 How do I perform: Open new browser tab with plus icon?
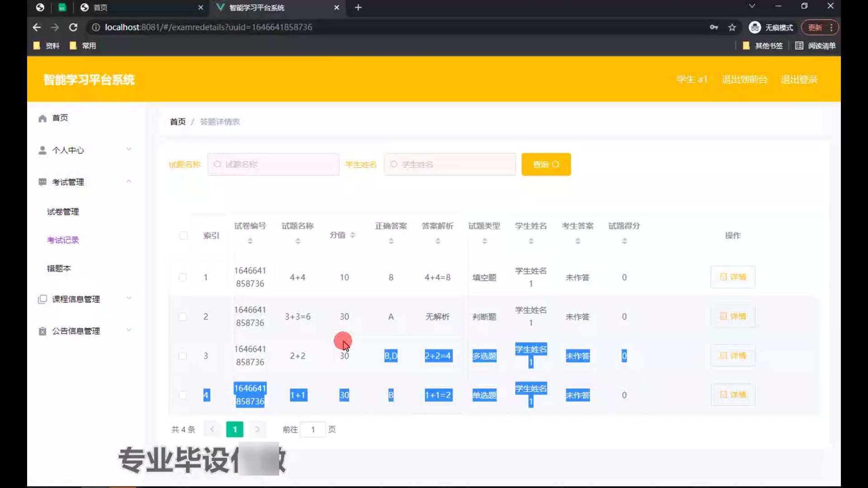coord(358,8)
